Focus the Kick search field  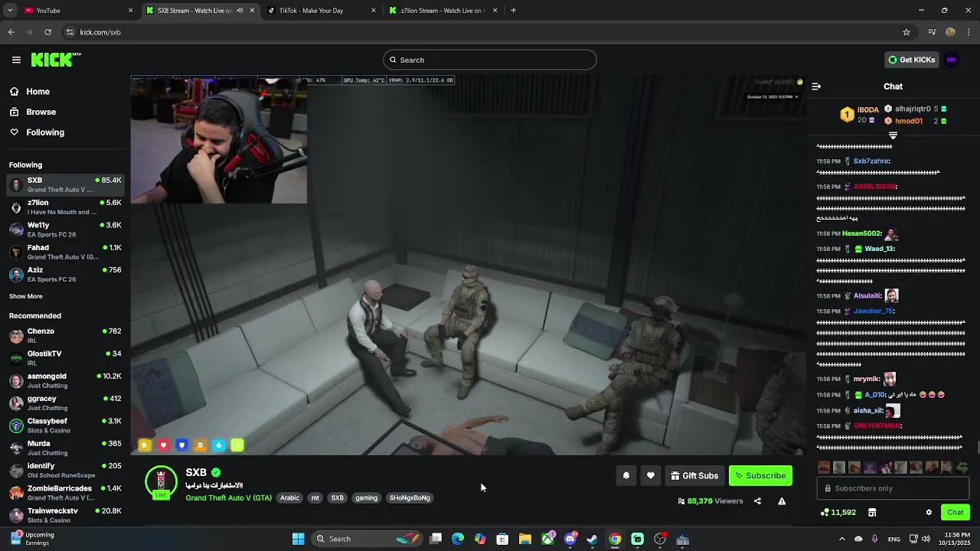490,60
